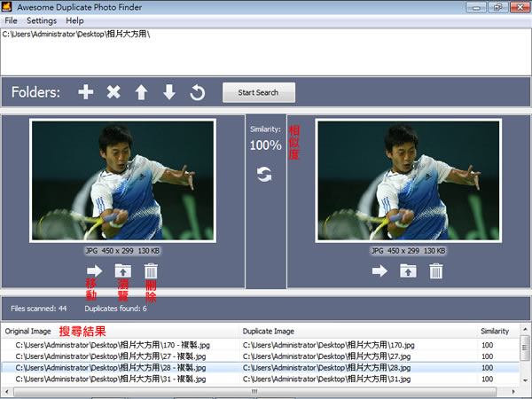Screen dimensions: 532x399
Task: Remove folder with the X icon
Action: [x=113, y=92]
